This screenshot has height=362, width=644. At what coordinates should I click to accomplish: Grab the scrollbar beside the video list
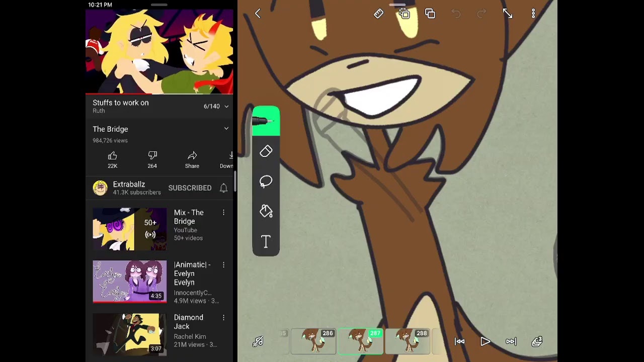[235, 182]
